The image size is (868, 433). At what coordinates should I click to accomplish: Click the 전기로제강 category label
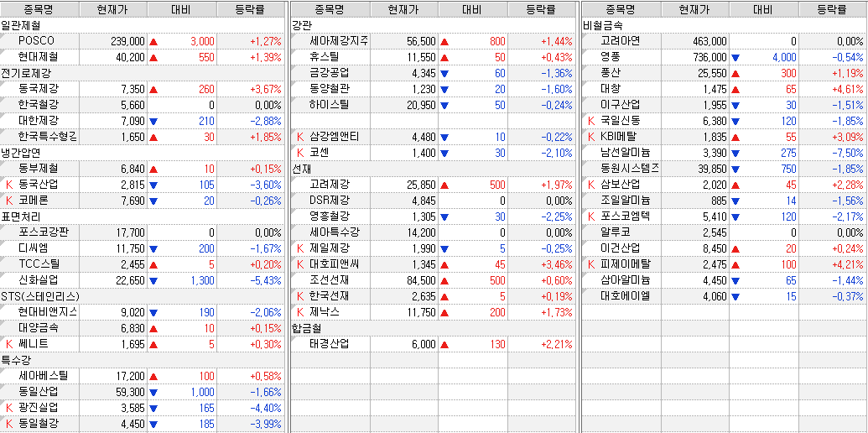coord(25,72)
